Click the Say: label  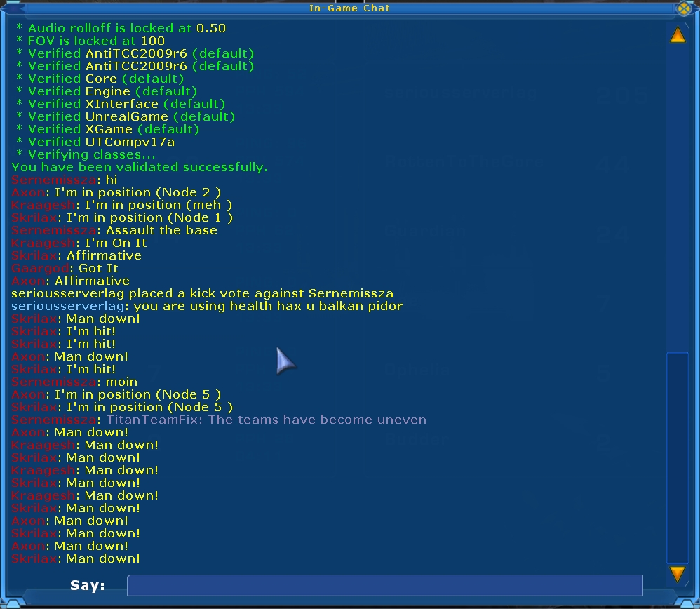point(88,585)
